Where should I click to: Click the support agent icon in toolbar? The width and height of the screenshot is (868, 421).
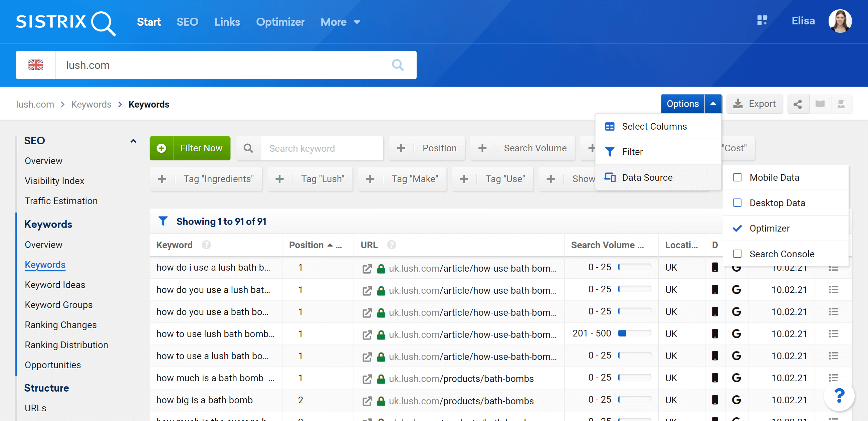[x=841, y=104]
